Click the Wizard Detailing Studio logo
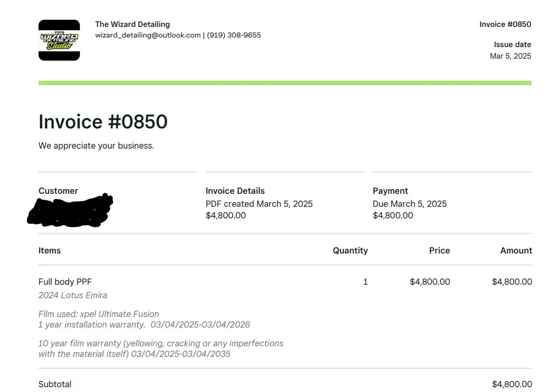Screen dimensions: 556x392 [59, 40]
